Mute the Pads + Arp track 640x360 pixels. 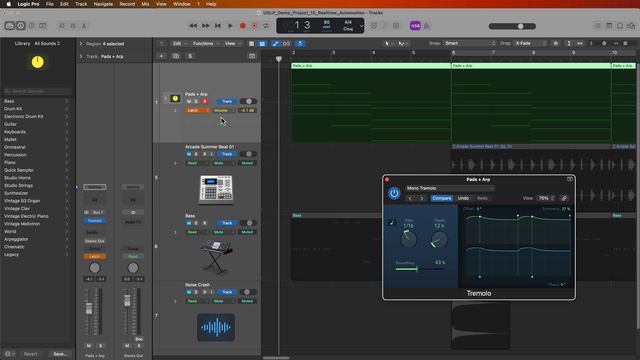[189, 101]
